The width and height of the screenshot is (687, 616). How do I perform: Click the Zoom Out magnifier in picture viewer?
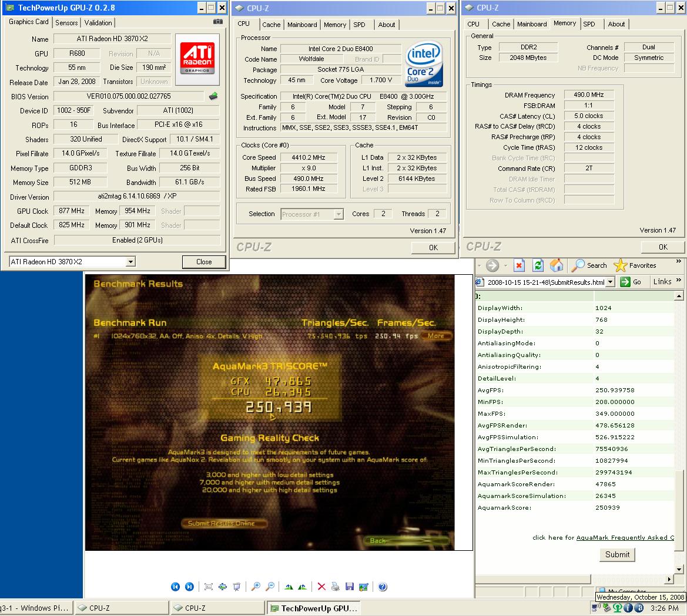click(x=270, y=587)
